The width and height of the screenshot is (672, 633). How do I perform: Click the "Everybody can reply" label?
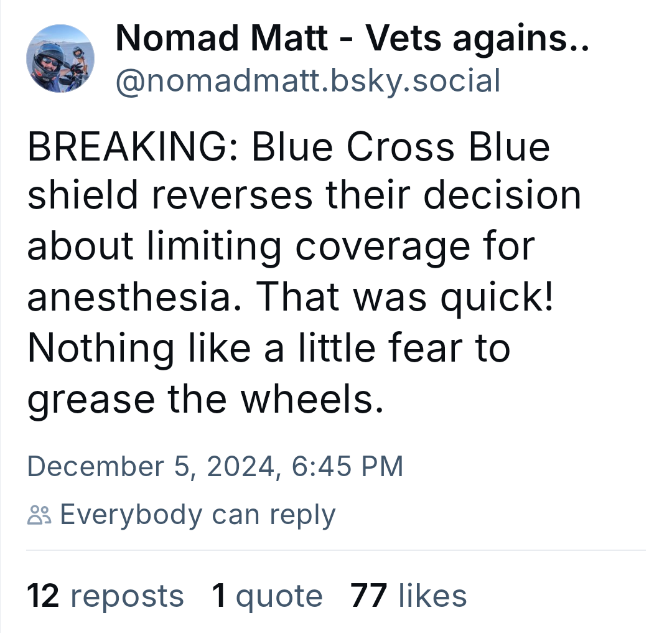pyautogui.click(x=198, y=514)
